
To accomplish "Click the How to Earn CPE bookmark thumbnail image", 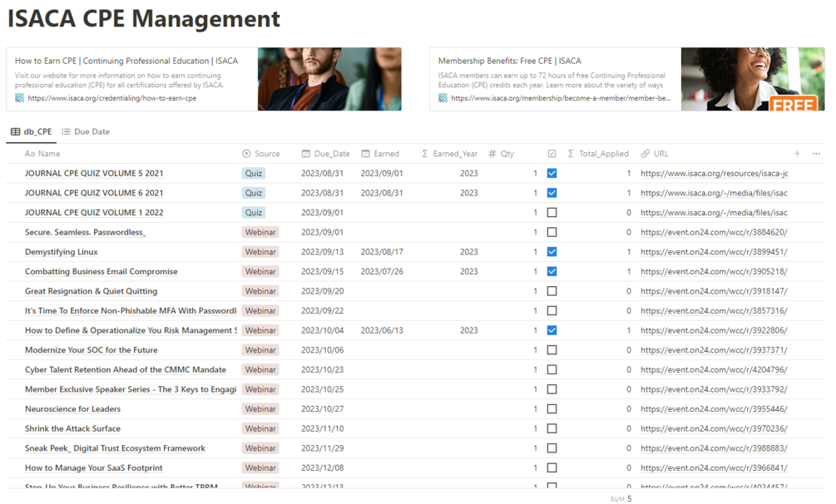I will [329, 79].
